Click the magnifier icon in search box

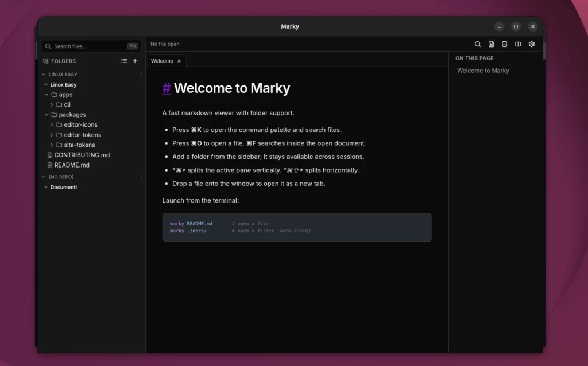click(48, 46)
